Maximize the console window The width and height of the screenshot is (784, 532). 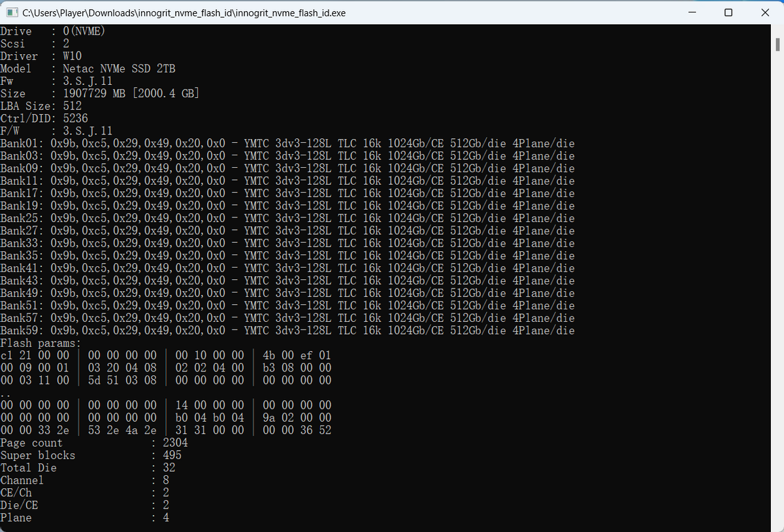728,12
